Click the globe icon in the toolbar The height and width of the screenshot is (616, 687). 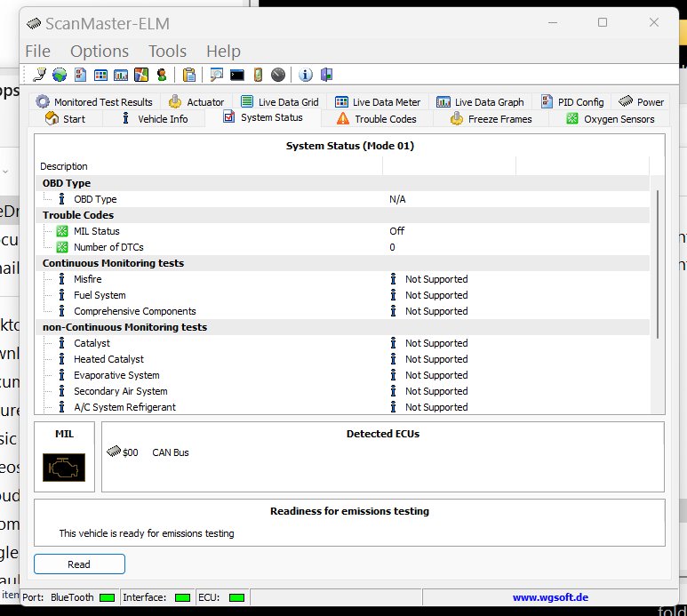point(60,75)
